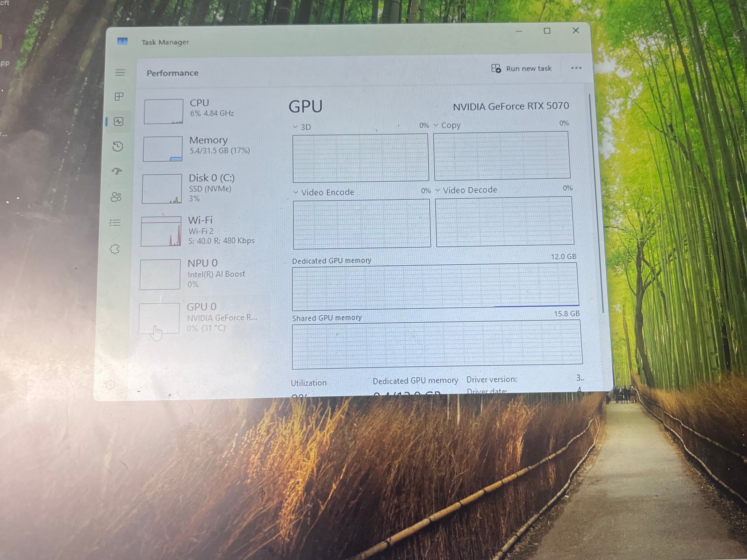Click the 'Intel(R) AI Boost' text
The width and height of the screenshot is (747, 560).
coord(216,274)
